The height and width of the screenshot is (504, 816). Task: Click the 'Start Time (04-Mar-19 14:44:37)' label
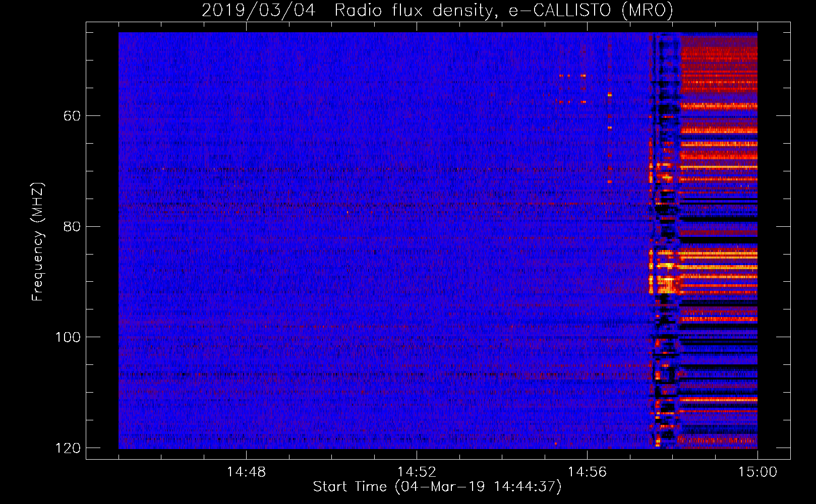[x=437, y=487]
